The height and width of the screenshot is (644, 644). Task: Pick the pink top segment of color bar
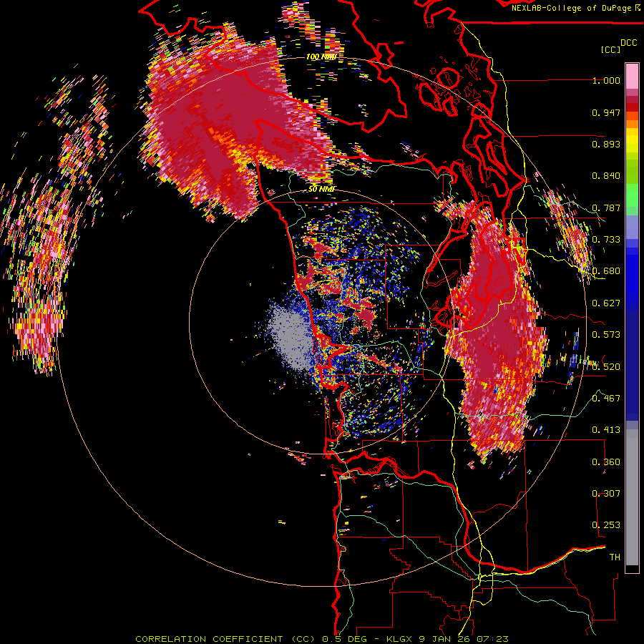632,76
